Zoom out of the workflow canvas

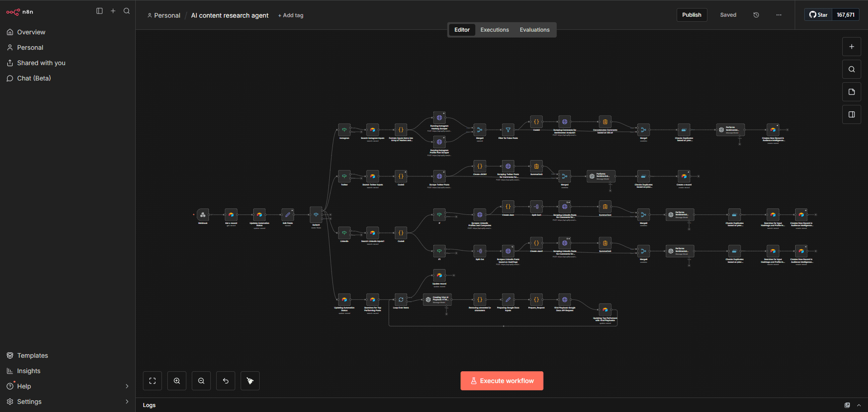tap(201, 380)
